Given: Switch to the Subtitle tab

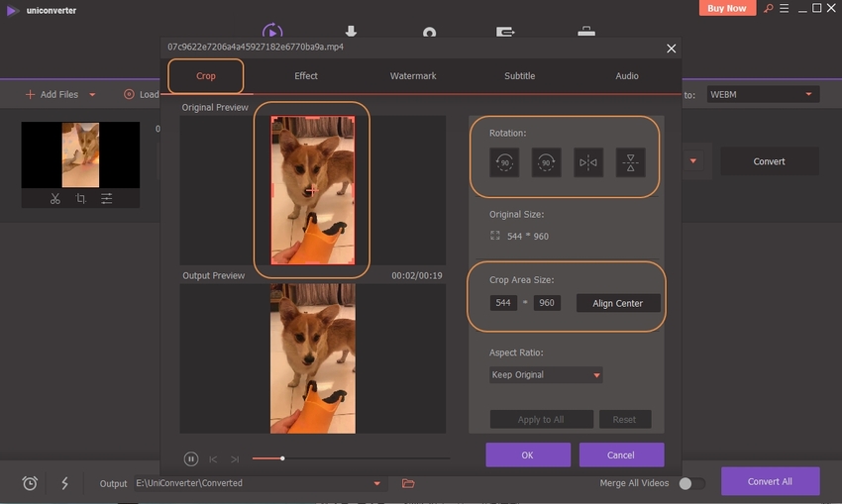Looking at the screenshot, I should [519, 76].
